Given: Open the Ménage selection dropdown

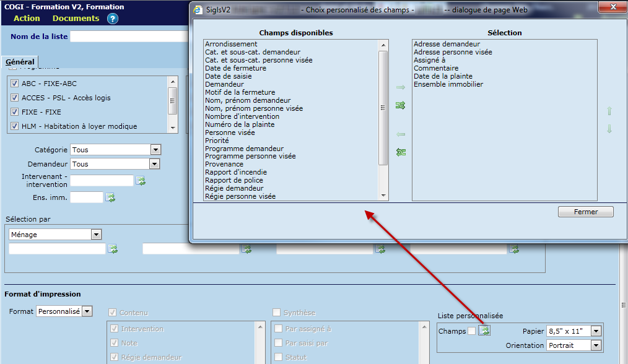Looking at the screenshot, I should tap(96, 235).
